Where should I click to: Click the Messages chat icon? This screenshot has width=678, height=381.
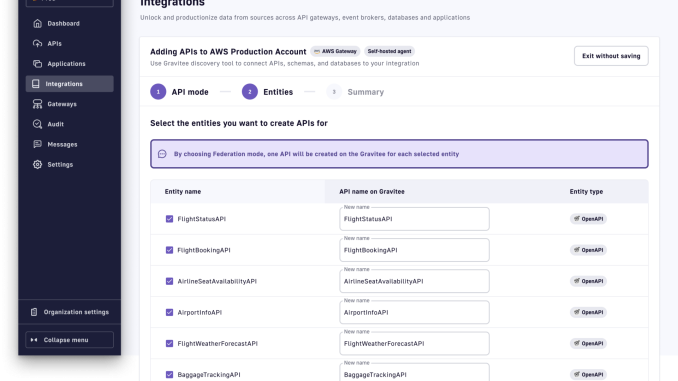pyautogui.click(x=38, y=144)
